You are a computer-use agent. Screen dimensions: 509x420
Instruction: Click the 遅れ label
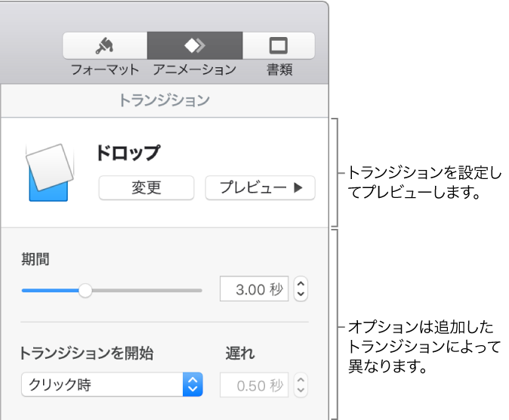coord(240,353)
